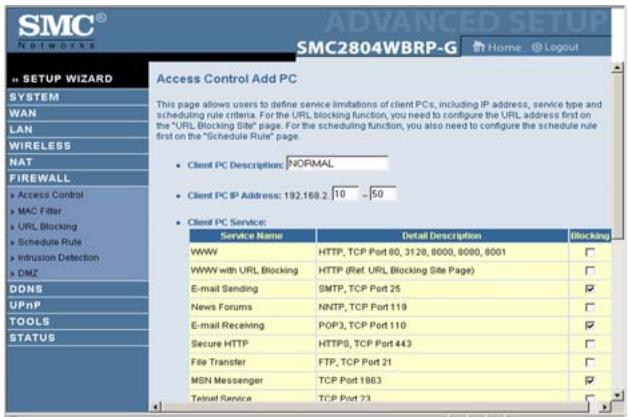Enable blocking for News Forums

pyautogui.click(x=590, y=307)
